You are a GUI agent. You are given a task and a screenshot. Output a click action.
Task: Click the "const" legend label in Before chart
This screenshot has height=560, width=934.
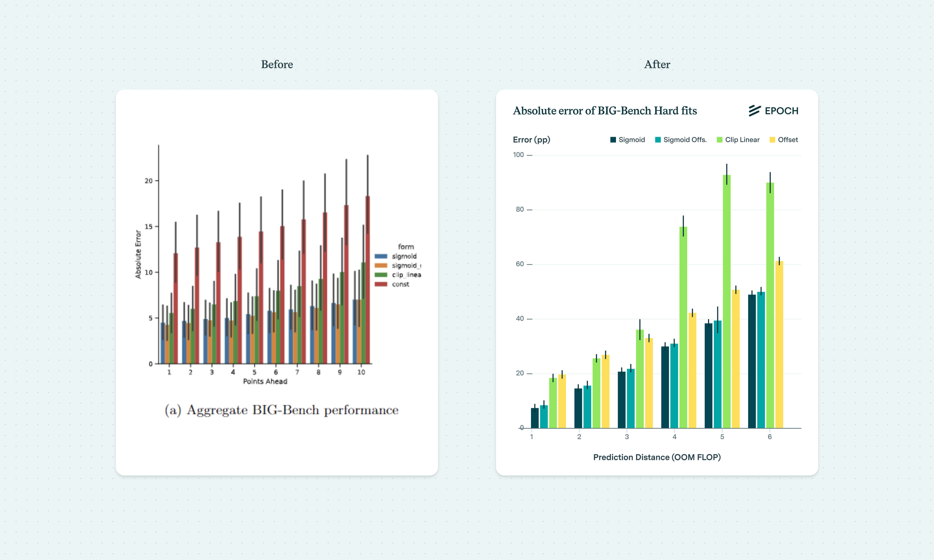pyautogui.click(x=400, y=284)
